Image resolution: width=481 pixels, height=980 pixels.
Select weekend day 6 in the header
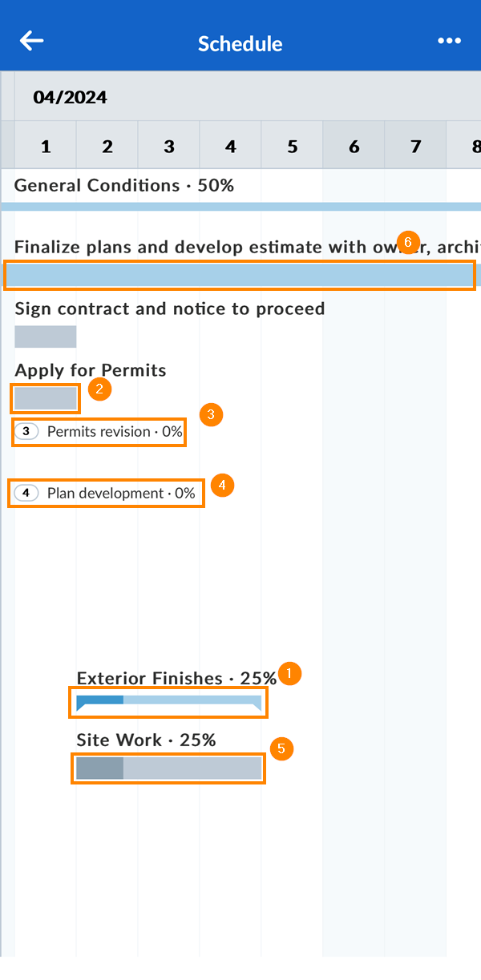354,146
